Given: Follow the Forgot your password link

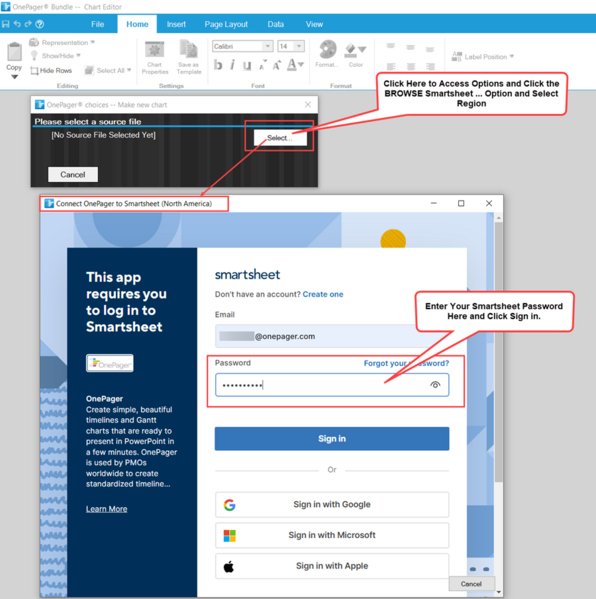Looking at the screenshot, I should [x=406, y=363].
